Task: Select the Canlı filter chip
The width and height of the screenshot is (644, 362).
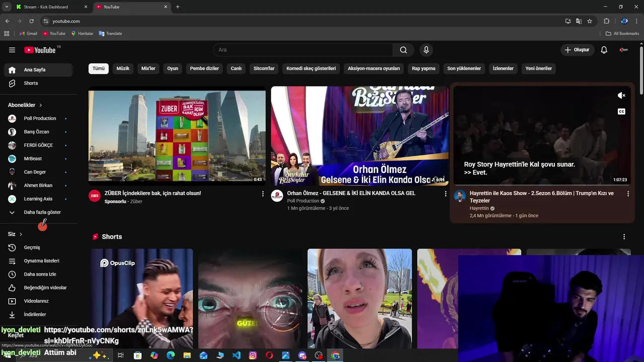Action: (x=236, y=68)
